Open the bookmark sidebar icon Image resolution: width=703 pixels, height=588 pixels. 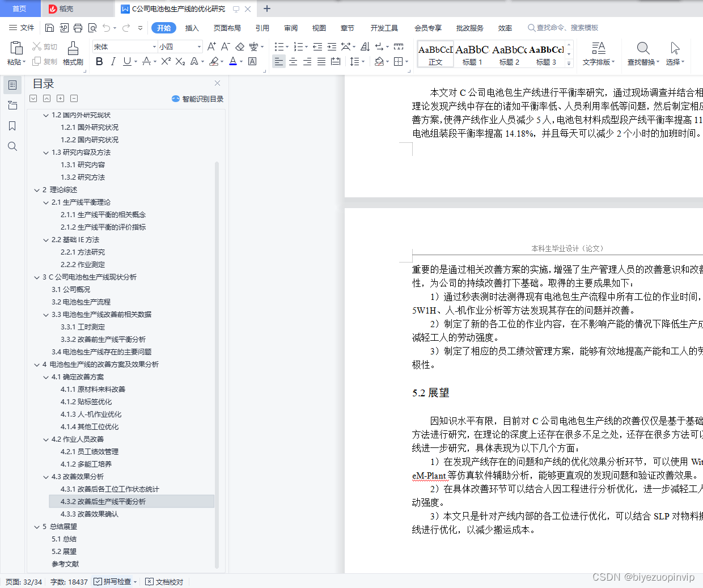tap(12, 126)
